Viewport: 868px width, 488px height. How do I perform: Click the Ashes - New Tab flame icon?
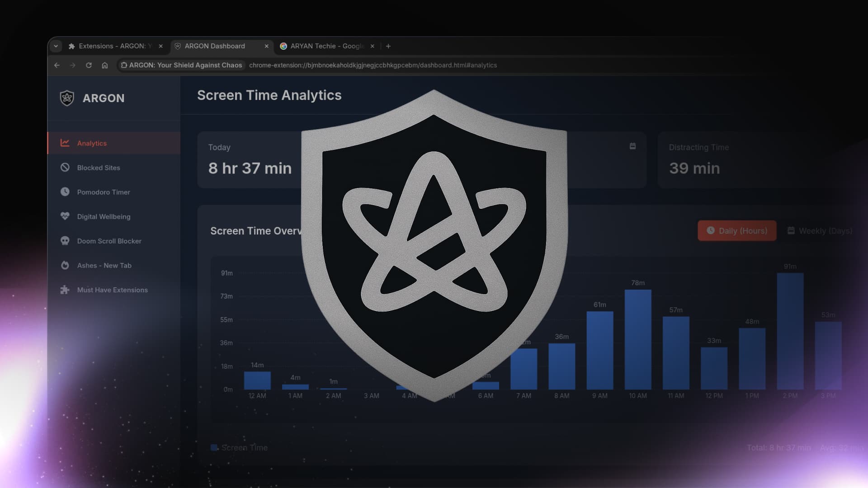pyautogui.click(x=66, y=265)
